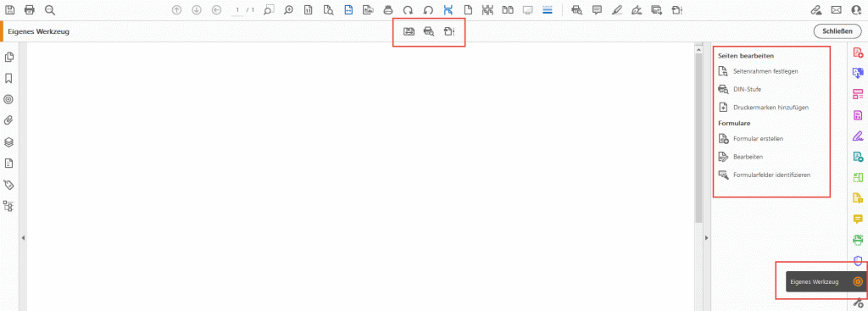This screenshot has height=311, width=868.
Task: Open the bookmarks panel
Action: tap(8, 78)
